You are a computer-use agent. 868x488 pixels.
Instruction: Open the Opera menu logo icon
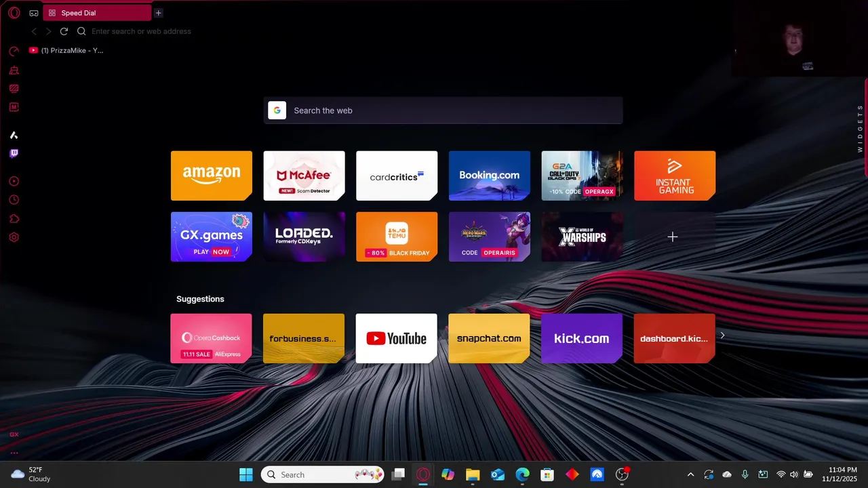(14, 13)
